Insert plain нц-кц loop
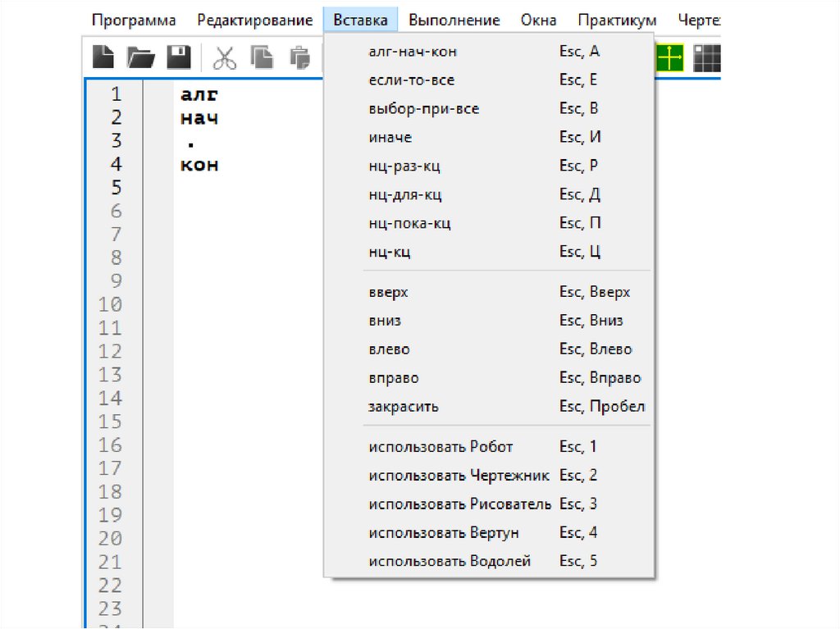The width and height of the screenshot is (840, 629). 489,252
